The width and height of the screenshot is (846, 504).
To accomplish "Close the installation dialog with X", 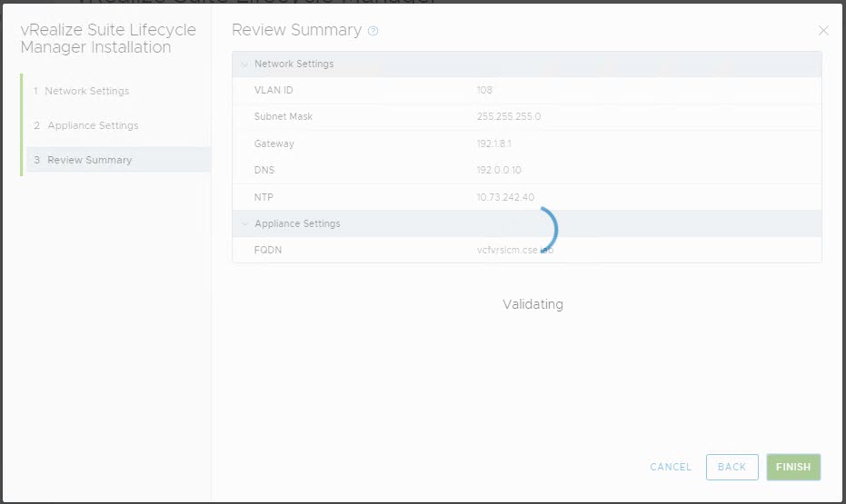I will click(x=823, y=31).
